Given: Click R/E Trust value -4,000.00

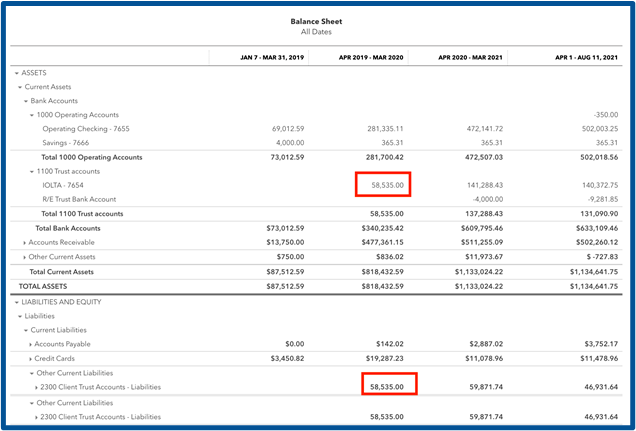Looking at the screenshot, I should tap(490, 199).
